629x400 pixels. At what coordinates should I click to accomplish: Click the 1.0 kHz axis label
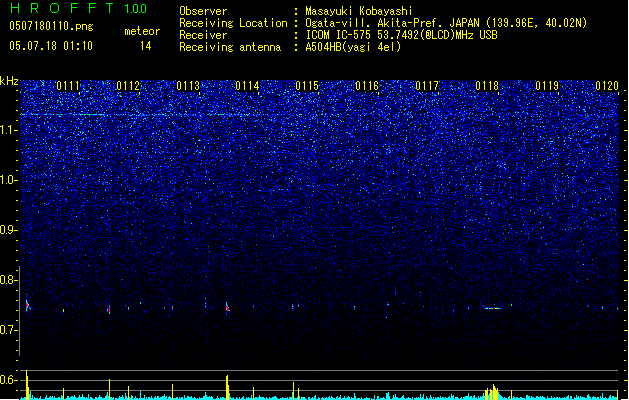click(9, 180)
